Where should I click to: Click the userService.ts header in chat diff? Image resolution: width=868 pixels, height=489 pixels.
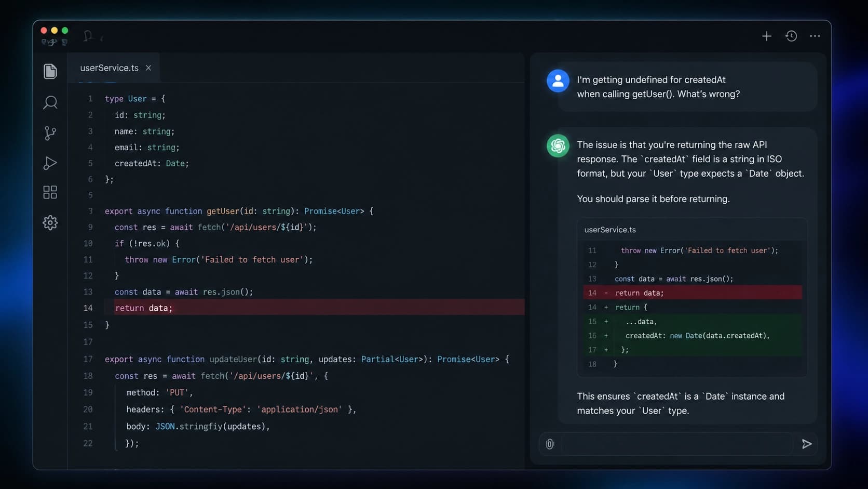610,230
